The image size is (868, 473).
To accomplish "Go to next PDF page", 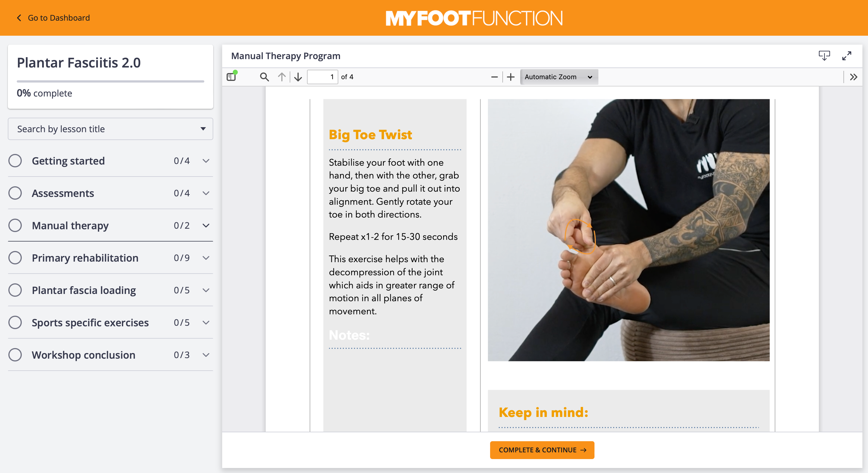I will point(298,77).
